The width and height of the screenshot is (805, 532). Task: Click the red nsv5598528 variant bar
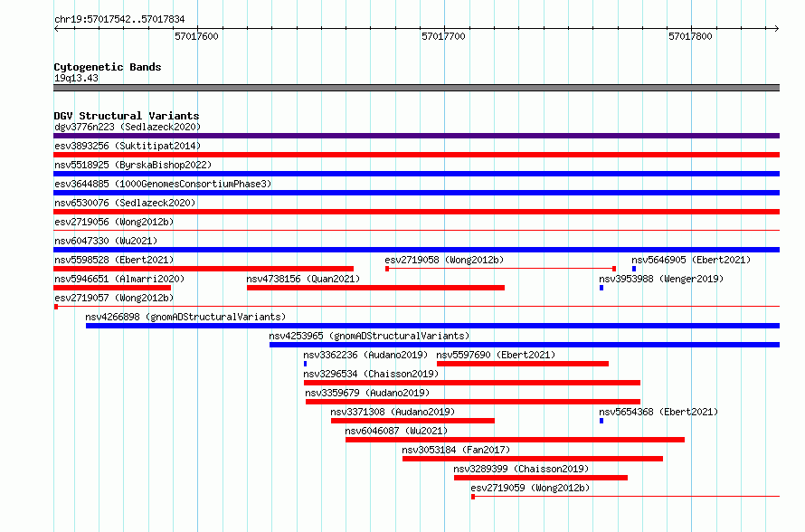pyautogui.click(x=204, y=269)
